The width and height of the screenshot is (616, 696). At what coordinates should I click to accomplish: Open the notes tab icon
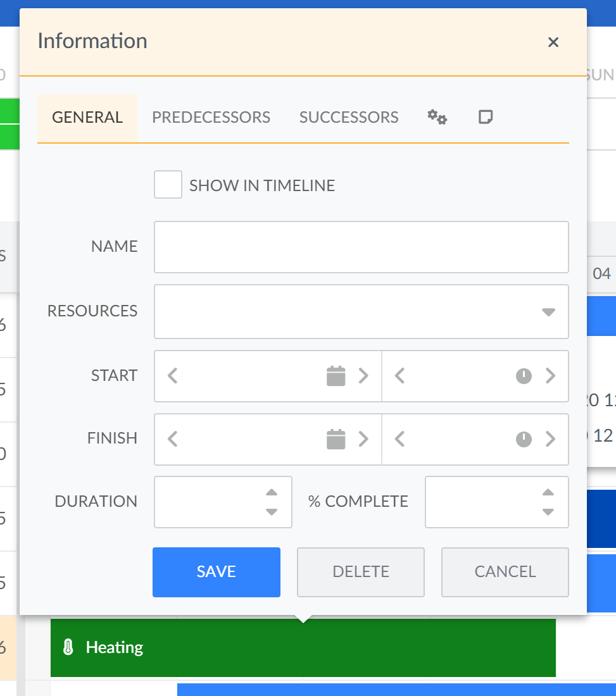click(486, 117)
